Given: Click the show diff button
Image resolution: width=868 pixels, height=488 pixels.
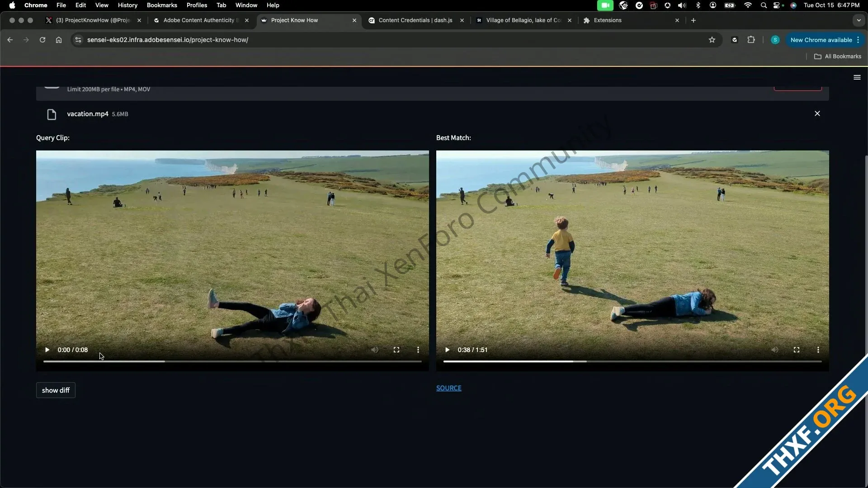Looking at the screenshot, I should pyautogui.click(x=56, y=390).
